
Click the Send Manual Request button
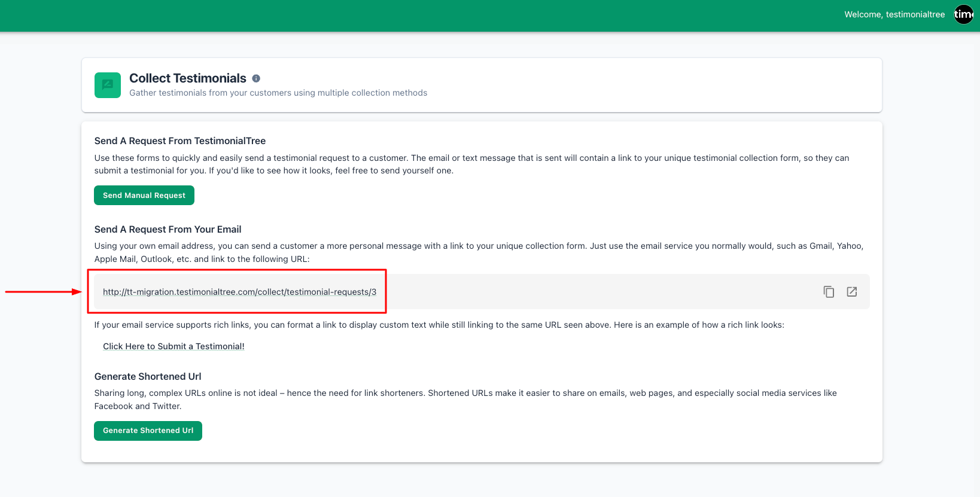point(144,196)
